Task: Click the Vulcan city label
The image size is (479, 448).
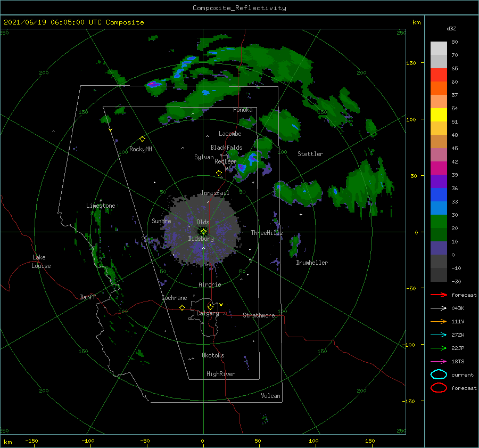Action: tap(270, 396)
